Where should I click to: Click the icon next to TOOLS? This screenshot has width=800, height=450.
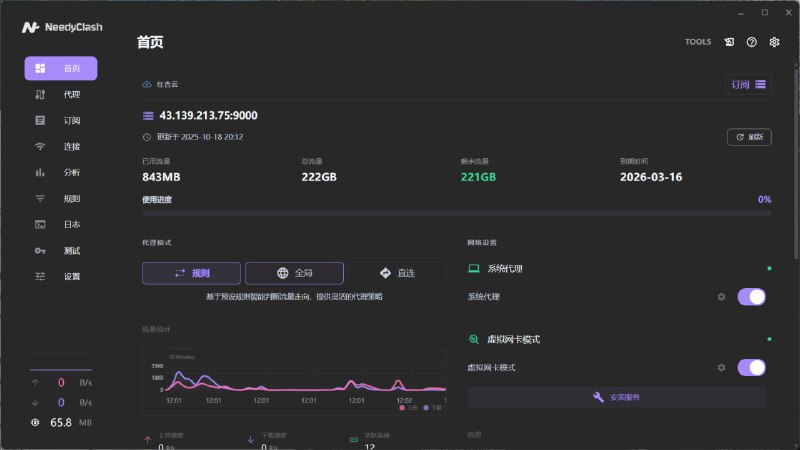(729, 42)
